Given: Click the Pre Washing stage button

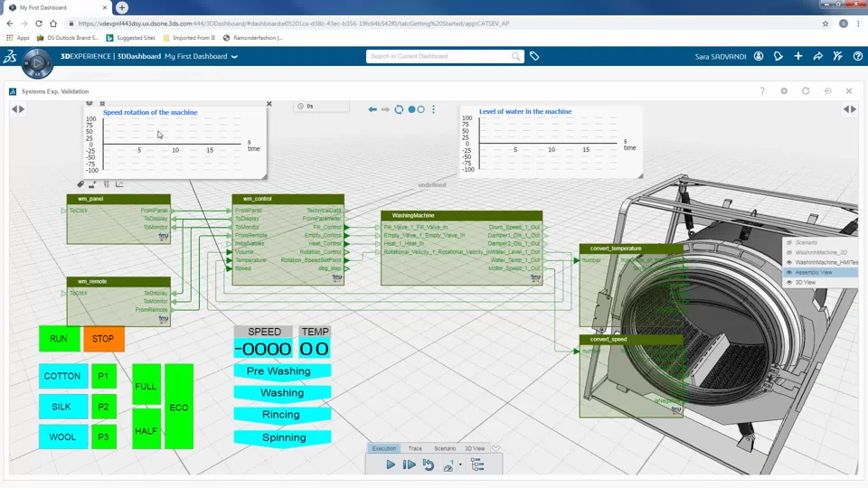Looking at the screenshot, I should click(x=282, y=371).
